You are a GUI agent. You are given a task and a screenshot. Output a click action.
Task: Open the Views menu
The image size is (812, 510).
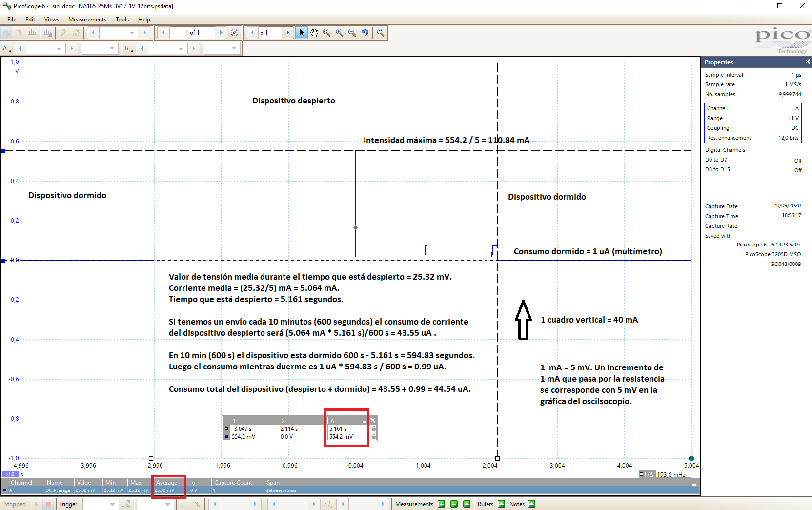[51, 20]
